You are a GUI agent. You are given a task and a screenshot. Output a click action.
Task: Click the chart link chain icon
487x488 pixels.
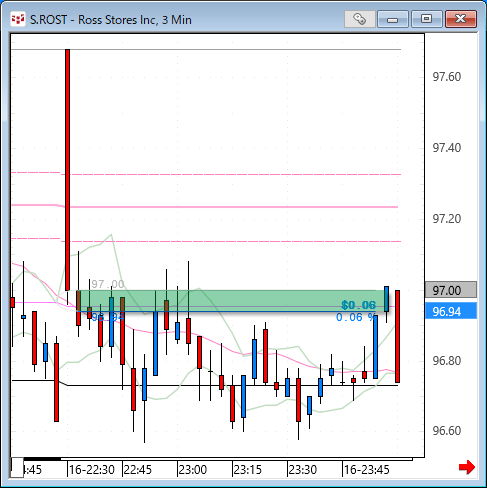(359, 19)
